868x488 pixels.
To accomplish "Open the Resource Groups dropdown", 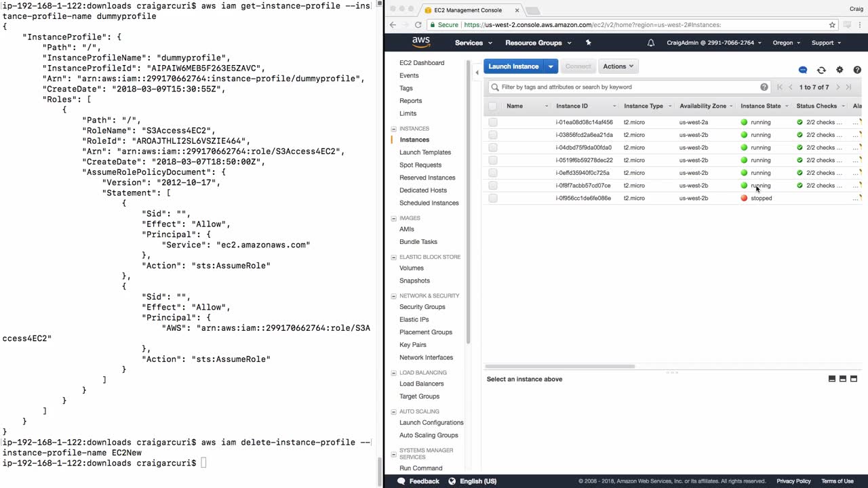I will 538,43.
